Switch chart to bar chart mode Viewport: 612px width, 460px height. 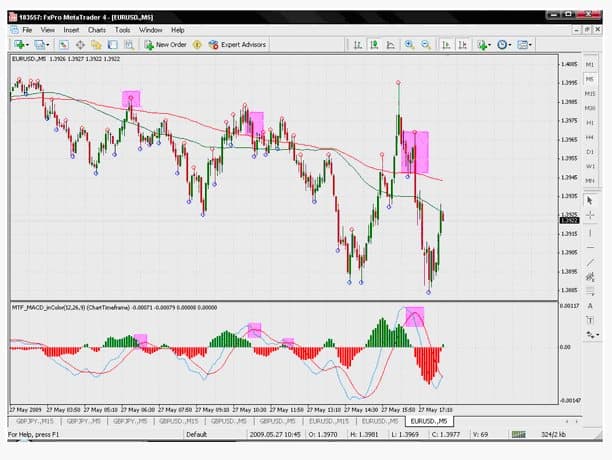click(356, 45)
